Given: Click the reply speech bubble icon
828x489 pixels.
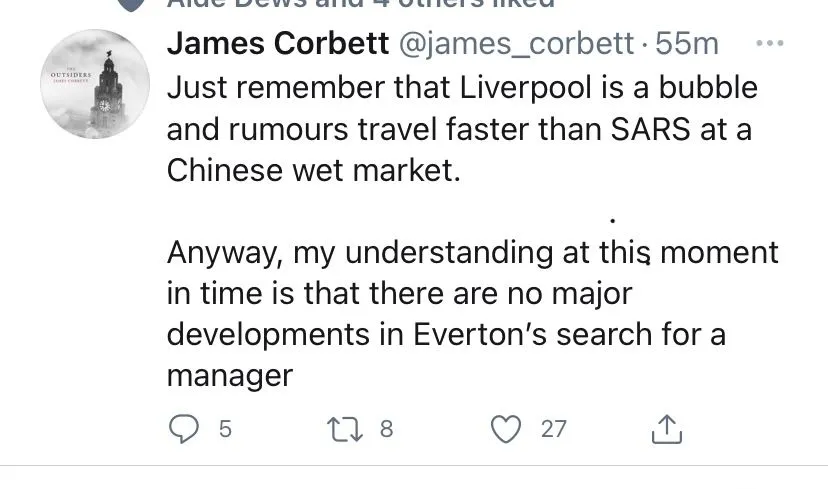Looking at the screenshot, I should (183, 429).
